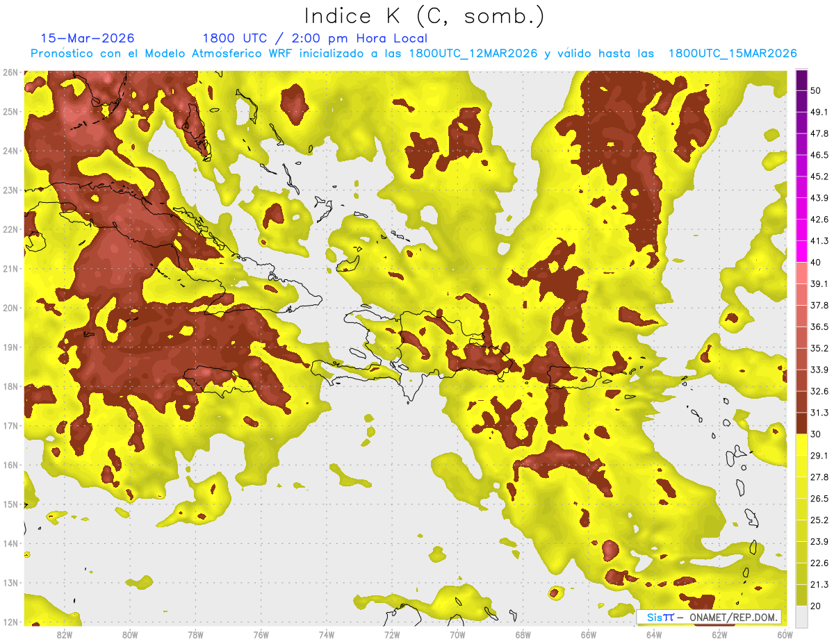Screen dimensions: 834x644
Task: Click the "Indice K (C, somb.)" map title
Action: (x=424, y=17)
